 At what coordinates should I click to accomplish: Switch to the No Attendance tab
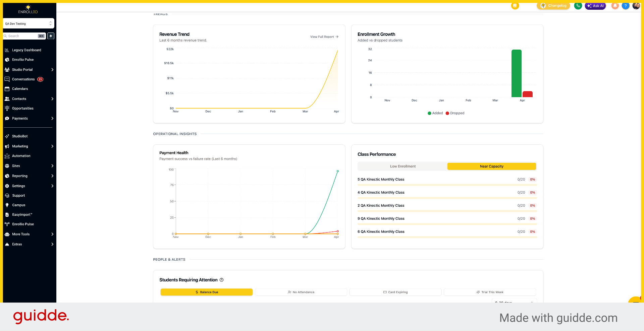tap(301, 292)
